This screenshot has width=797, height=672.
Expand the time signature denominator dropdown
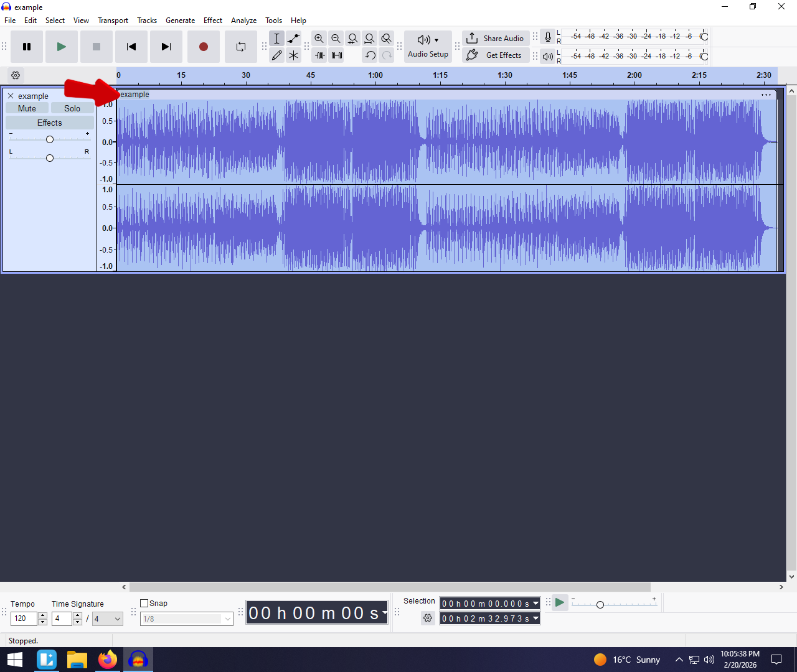117,618
